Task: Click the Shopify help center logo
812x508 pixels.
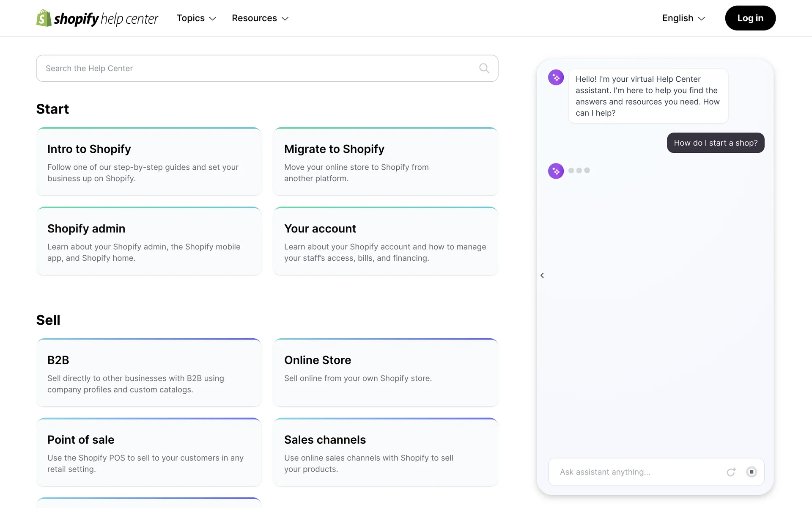Action: (97, 18)
